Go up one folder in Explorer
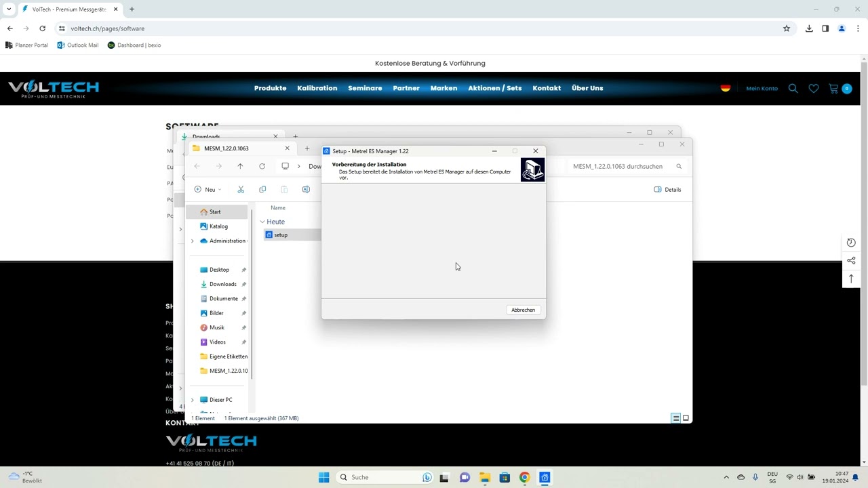868x488 pixels. click(240, 166)
